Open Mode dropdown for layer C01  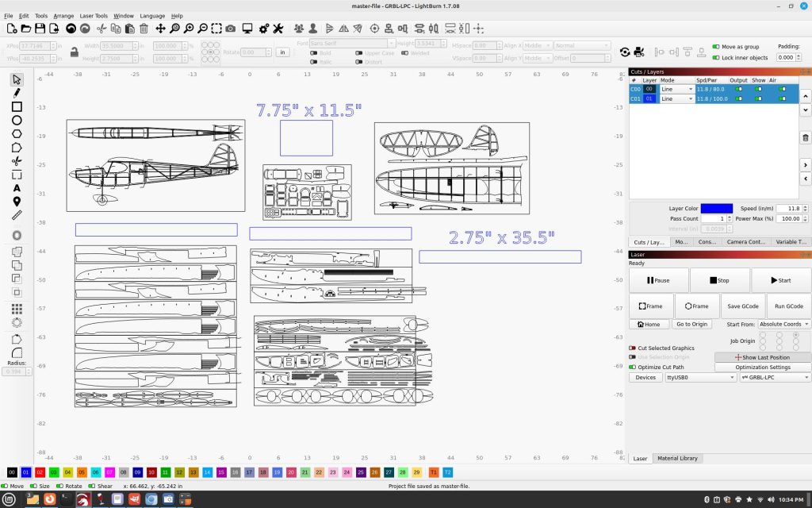point(678,99)
